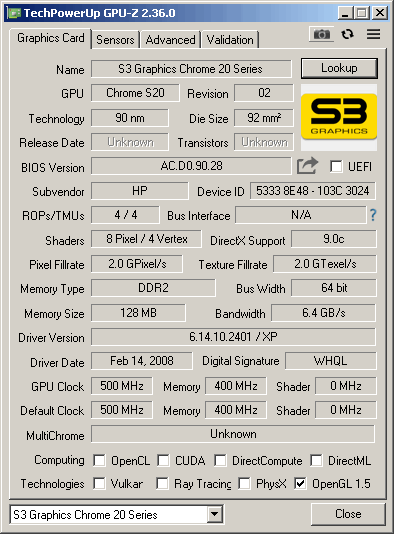
Task: Click the Pixel Fillrate field 2.0 GPixel/s
Action: [137, 264]
